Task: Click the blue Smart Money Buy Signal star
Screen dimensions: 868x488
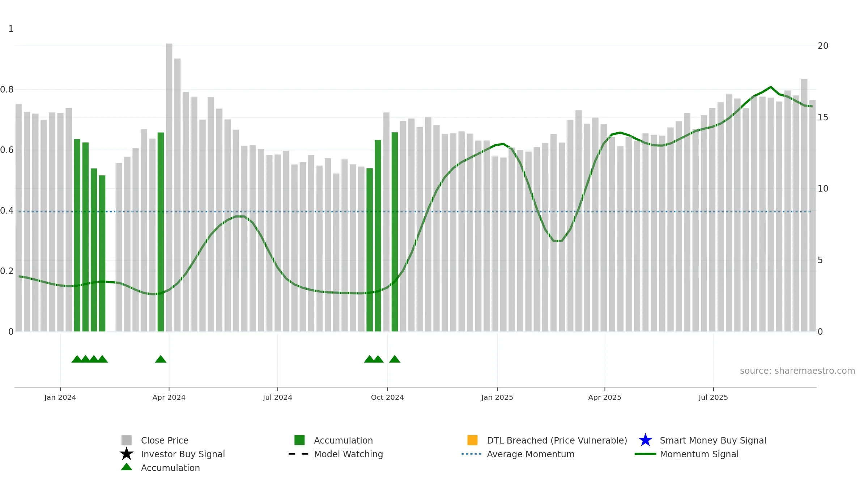Action: pos(645,440)
